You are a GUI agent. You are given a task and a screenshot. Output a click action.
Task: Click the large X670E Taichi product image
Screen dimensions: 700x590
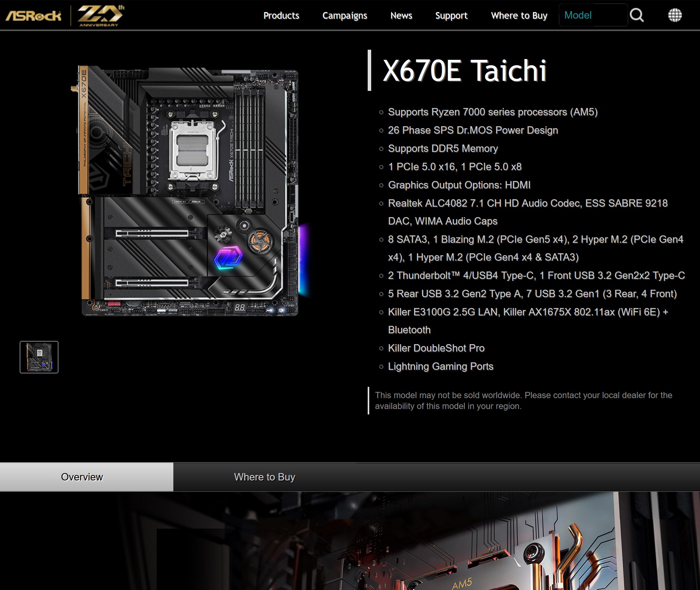coord(190,191)
